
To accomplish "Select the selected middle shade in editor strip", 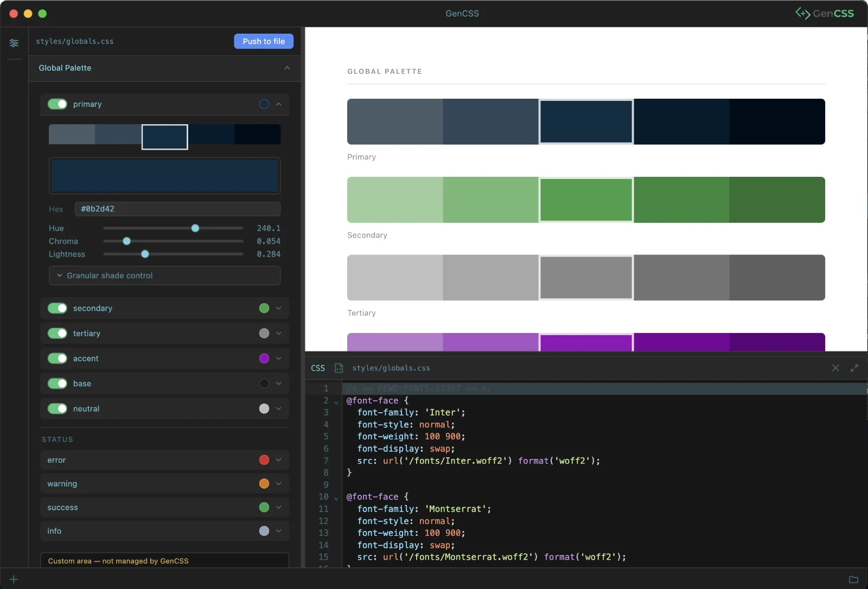I will [x=165, y=137].
